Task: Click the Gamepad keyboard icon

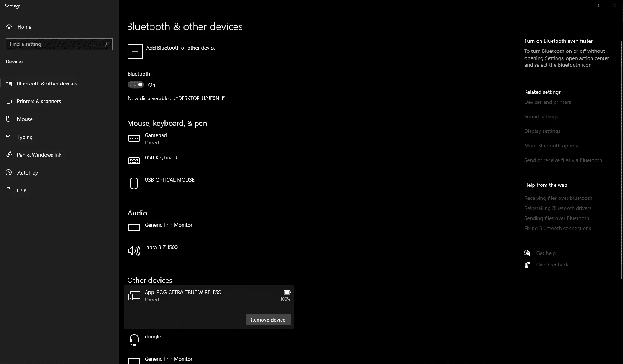Action: tap(134, 138)
